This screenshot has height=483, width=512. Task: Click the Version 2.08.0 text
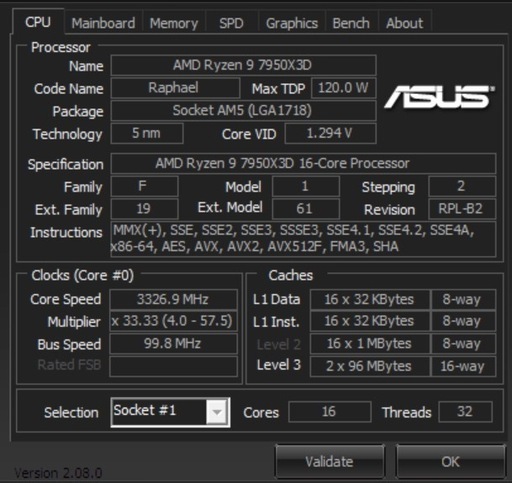click(x=58, y=473)
